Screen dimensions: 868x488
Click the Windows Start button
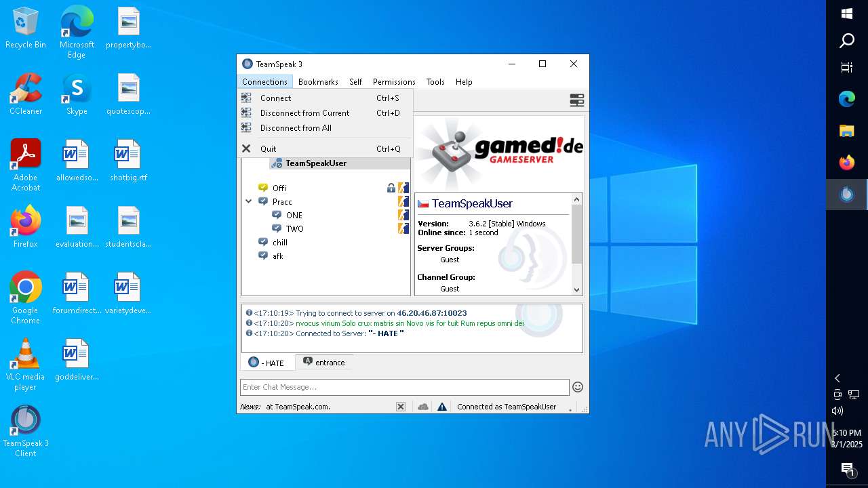pos(847,14)
